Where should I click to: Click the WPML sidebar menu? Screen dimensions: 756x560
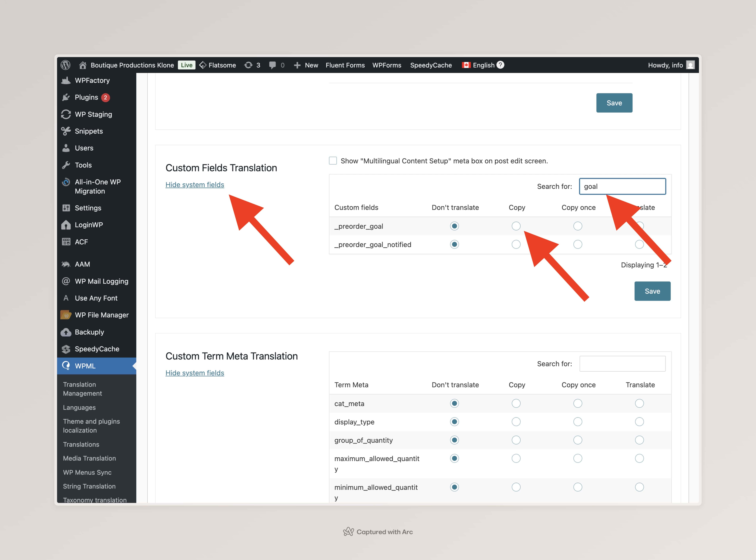[97, 366]
